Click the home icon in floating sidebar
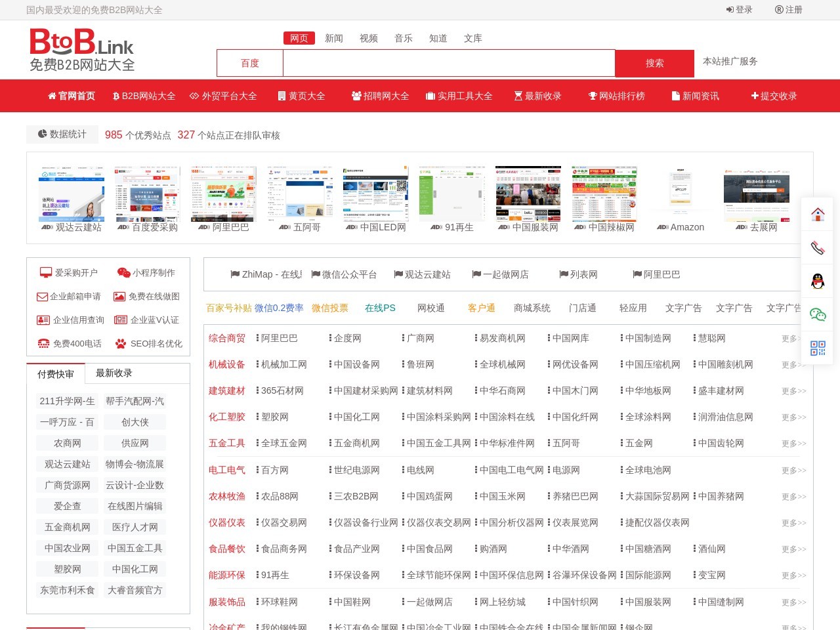 (x=818, y=214)
